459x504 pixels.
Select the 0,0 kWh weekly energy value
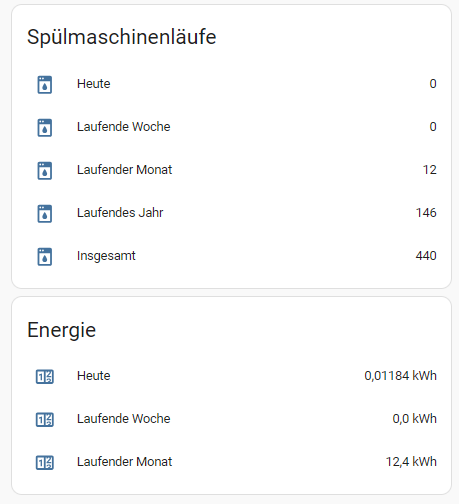click(x=414, y=419)
